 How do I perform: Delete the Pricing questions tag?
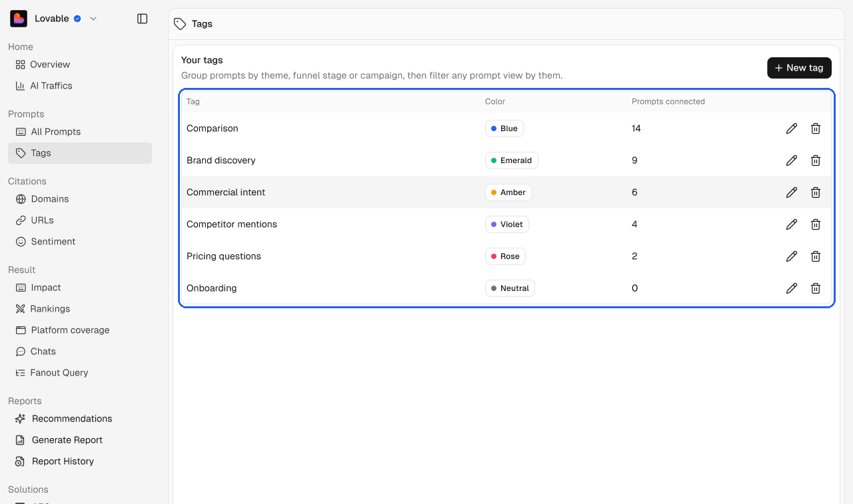(x=816, y=256)
